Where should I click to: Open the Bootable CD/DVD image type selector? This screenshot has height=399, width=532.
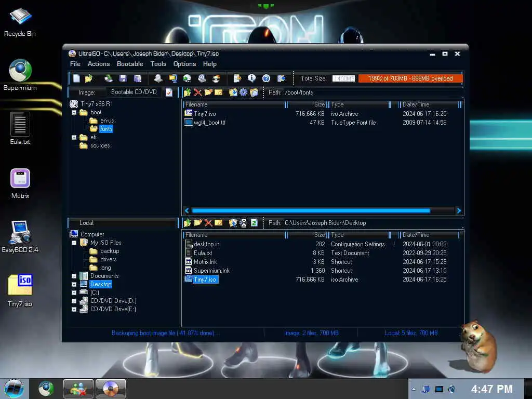(x=134, y=92)
